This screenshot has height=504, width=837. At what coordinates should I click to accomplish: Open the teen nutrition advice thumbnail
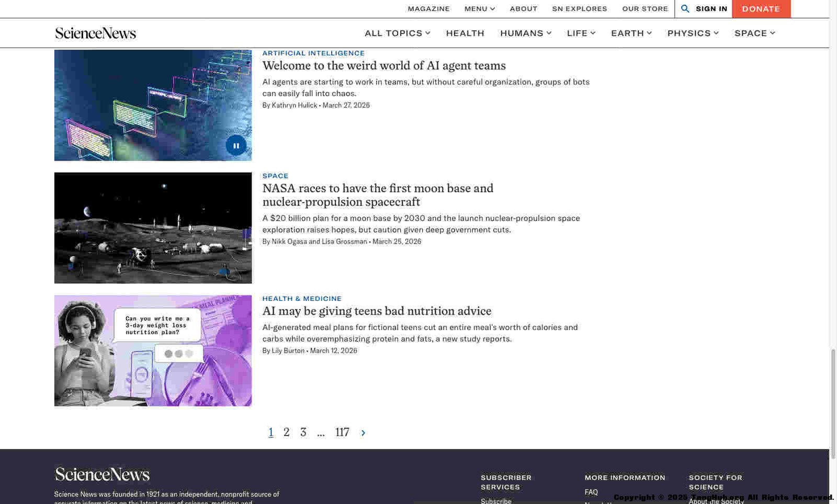coord(153,351)
